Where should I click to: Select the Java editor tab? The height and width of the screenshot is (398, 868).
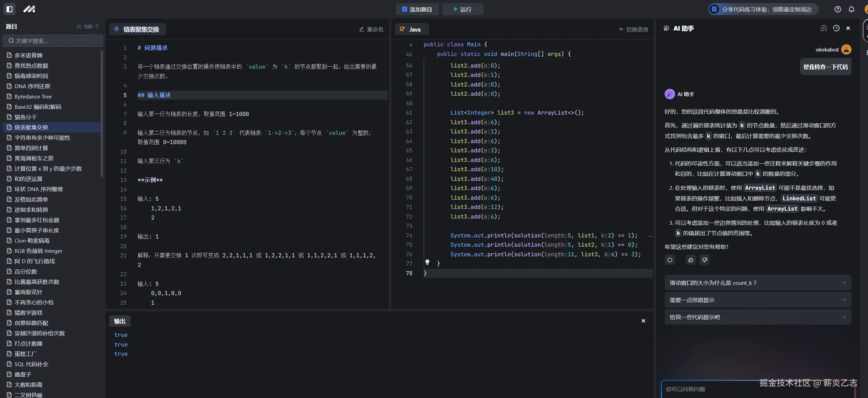point(411,30)
